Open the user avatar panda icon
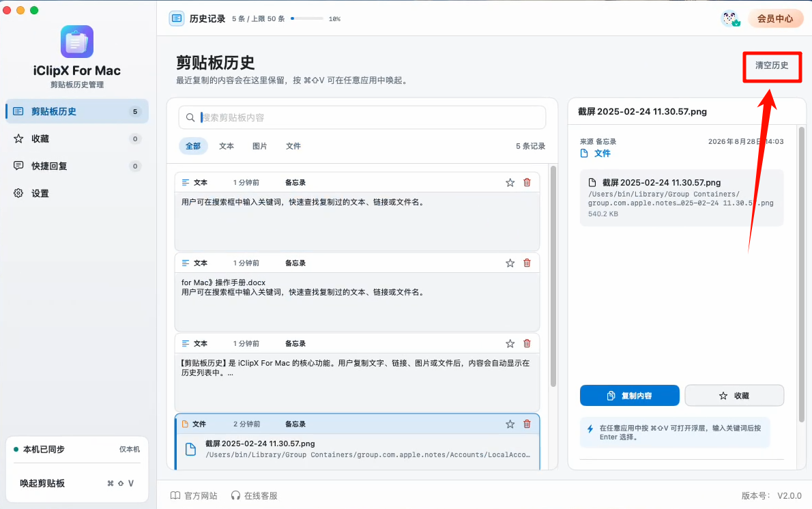The image size is (812, 509). point(730,18)
